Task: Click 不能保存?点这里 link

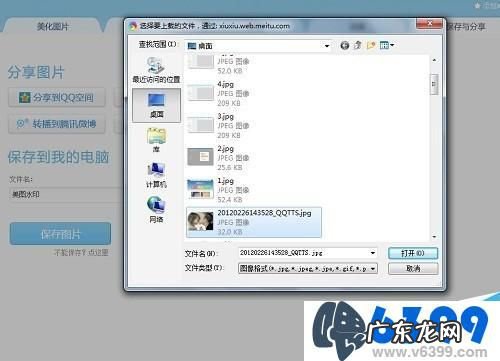Action: point(81,252)
